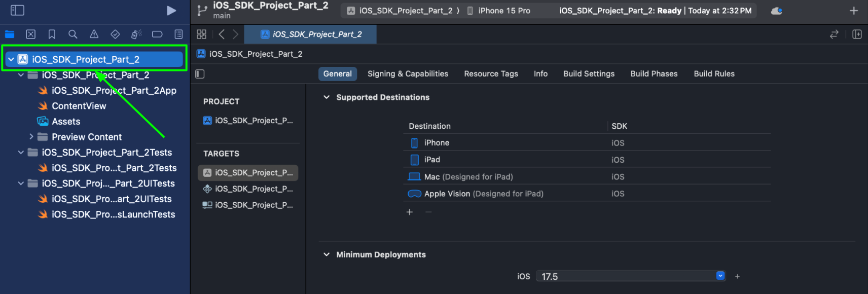Add a supported destination with plus
Viewport: 868px width, 294px height.
tap(410, 212)
